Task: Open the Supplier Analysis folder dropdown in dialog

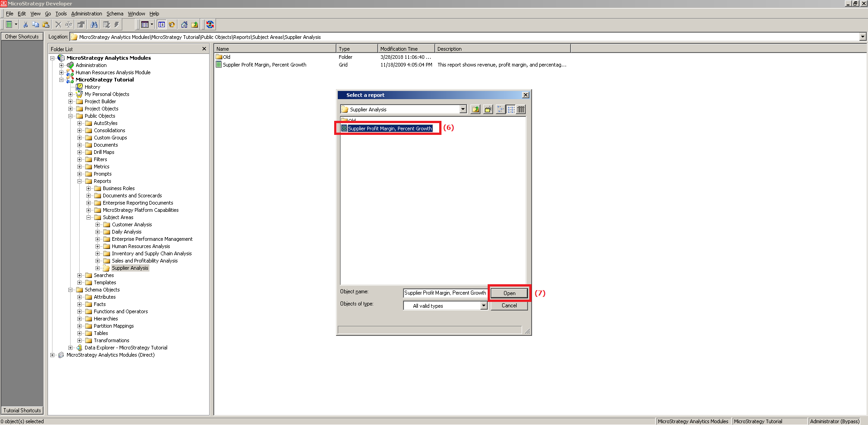Action: click(x=463, y=109)
